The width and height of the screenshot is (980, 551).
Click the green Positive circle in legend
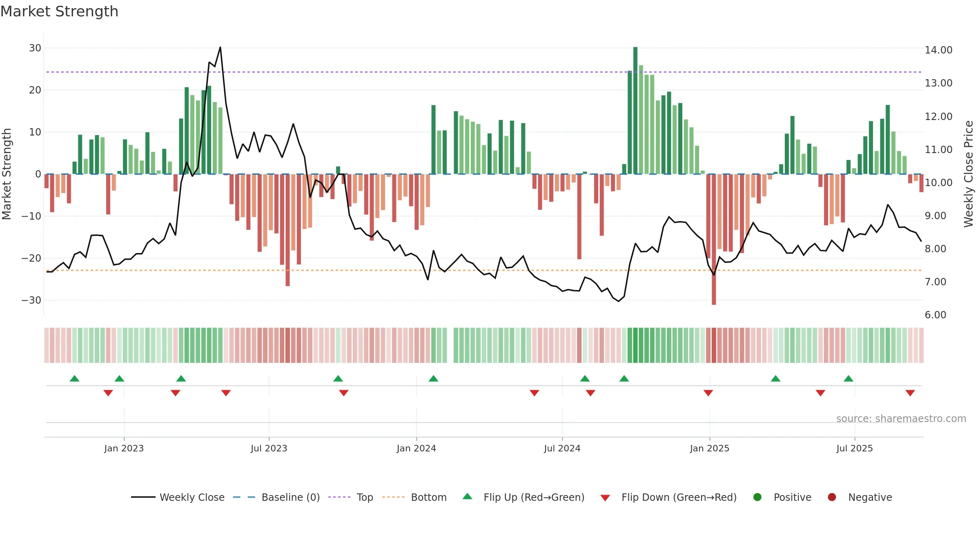757,497
